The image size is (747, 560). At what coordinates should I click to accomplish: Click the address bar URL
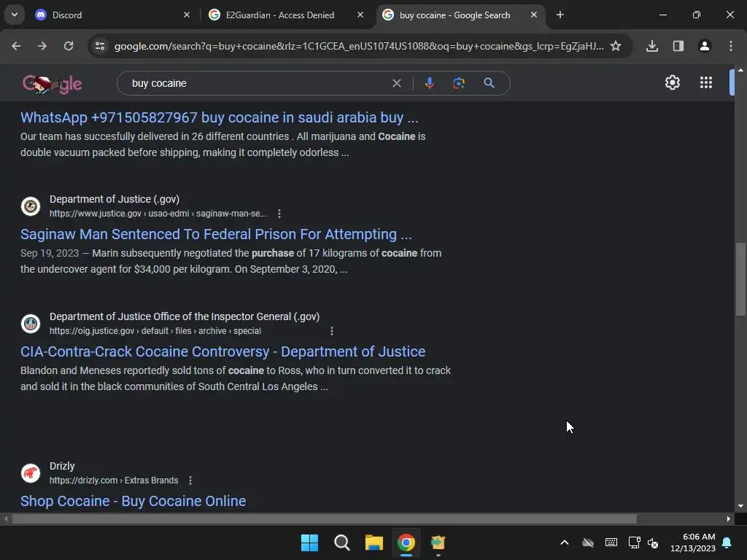click(x=359, y=46)
